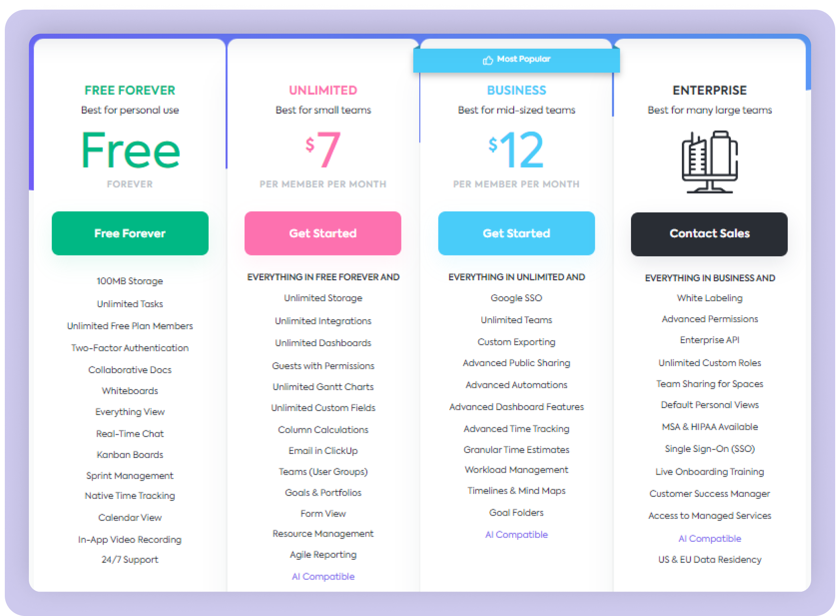Open the AI Compatible link in Enterprise plan
Viewport: 840px width, 616px height.
pyautogui.click(x=710, y=539)
